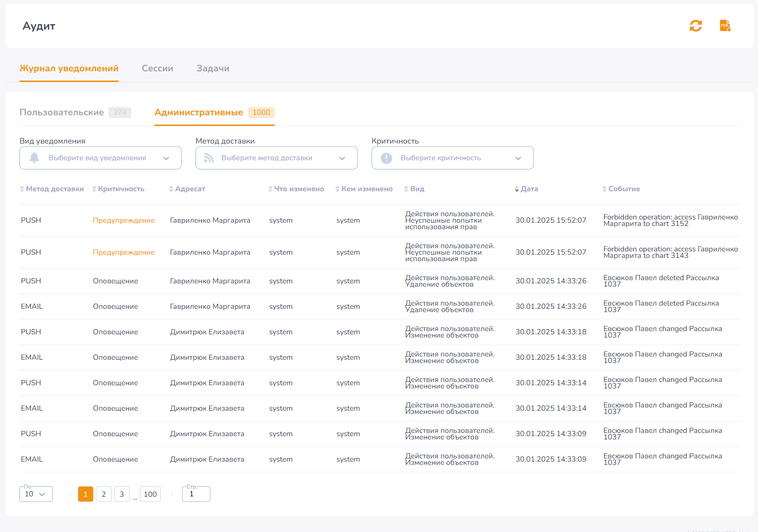The image size is (758, 532).
Task: Switch to Задачи tab
Action: [213, 69]
